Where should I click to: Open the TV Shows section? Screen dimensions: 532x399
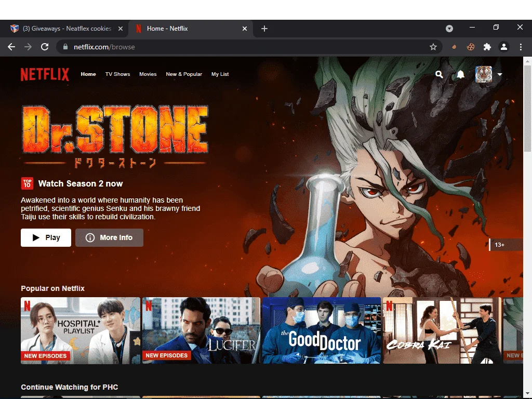(118, 74)
